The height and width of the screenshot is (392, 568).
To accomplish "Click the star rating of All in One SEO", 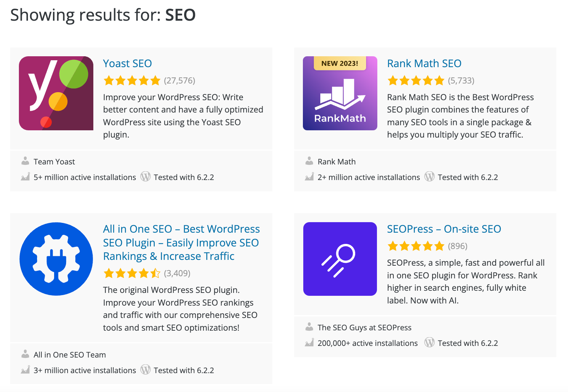I will [132, 273].
